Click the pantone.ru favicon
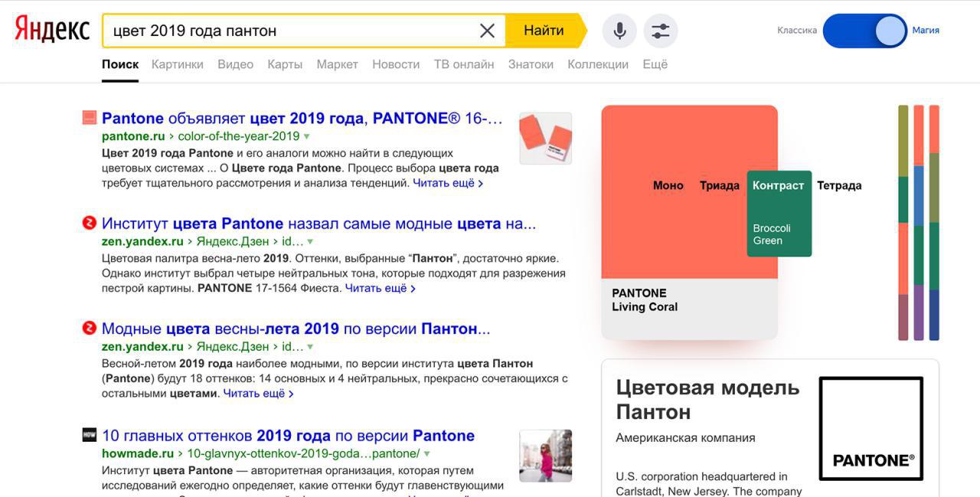This screenshot has height=497, width=980. pyautogui.click(x=90, y=118)
